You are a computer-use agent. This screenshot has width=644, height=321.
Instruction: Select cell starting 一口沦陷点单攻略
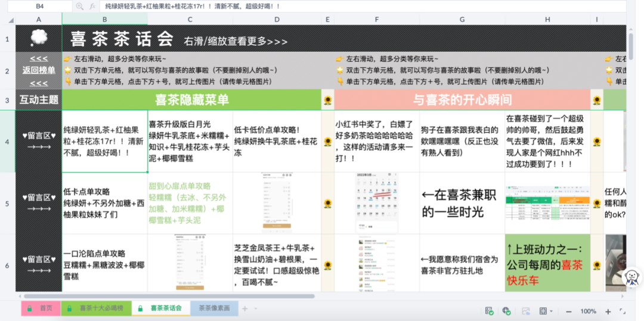(x=105, y=263)
